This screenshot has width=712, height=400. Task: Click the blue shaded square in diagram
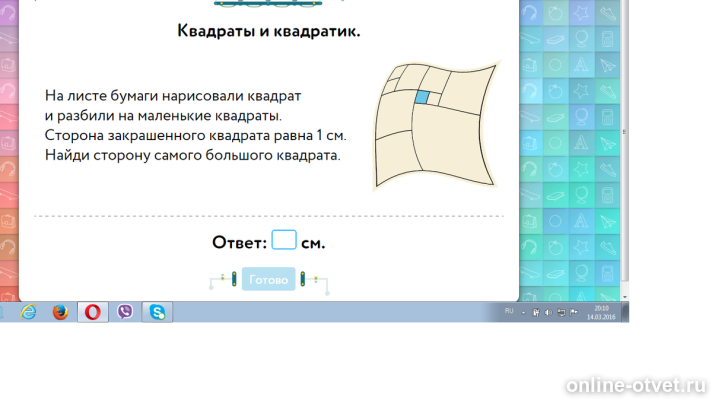pyautogui.click(x=422, y=97)
